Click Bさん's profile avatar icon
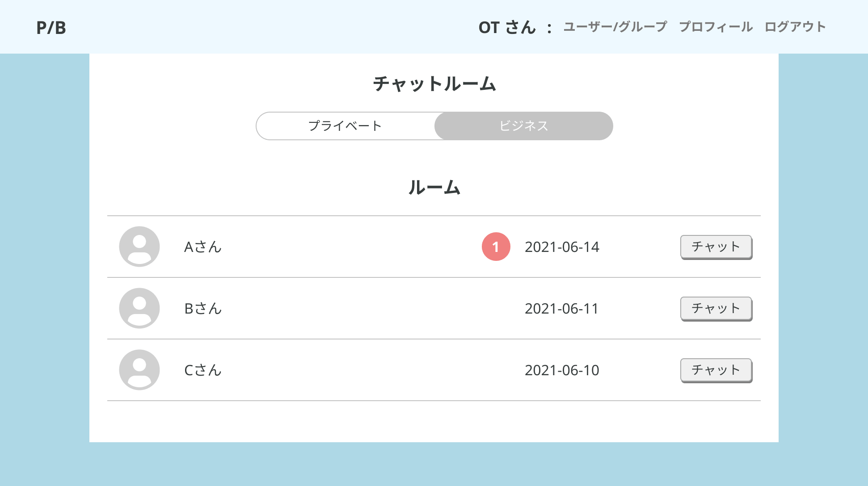 [139, 308]
